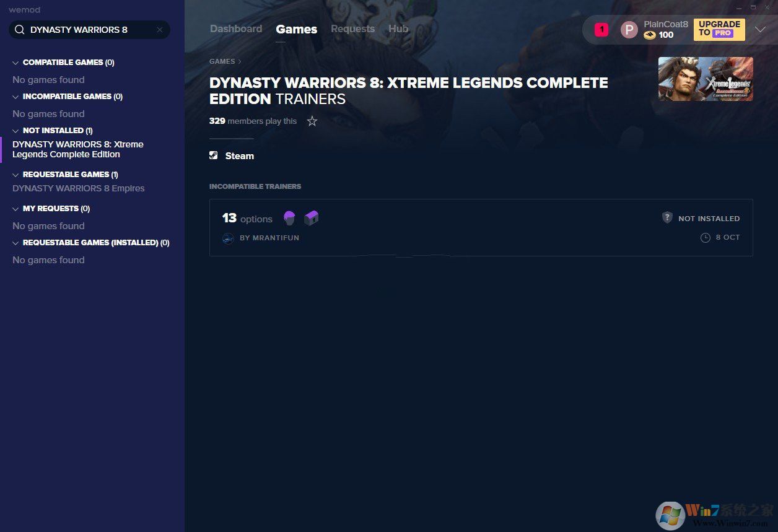
Task: Switch to the Dashboard tab
Action: (236, 29)
